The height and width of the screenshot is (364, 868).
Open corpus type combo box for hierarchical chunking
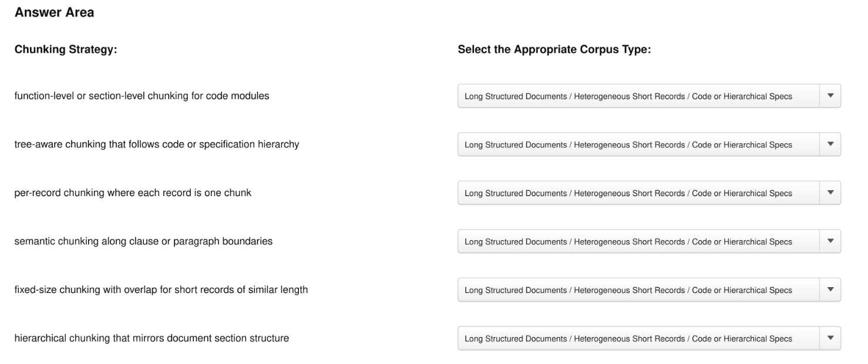(x=649, y=338)
